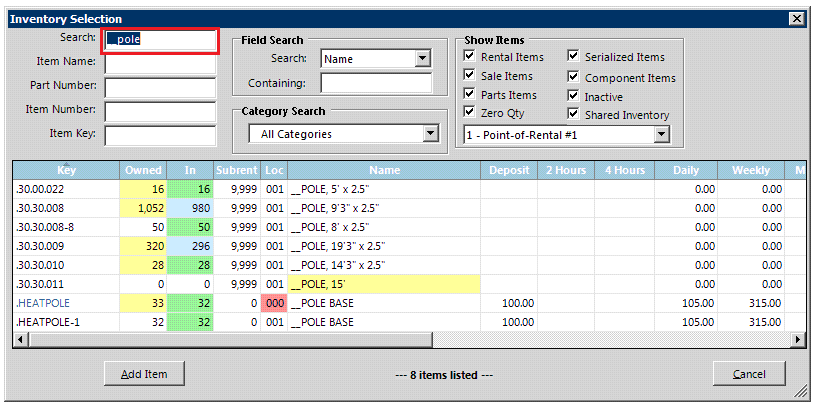Sort by the Owned column header
Image resolution: width=818 pixels, height=409 pixels.
[x=143, y=170]
